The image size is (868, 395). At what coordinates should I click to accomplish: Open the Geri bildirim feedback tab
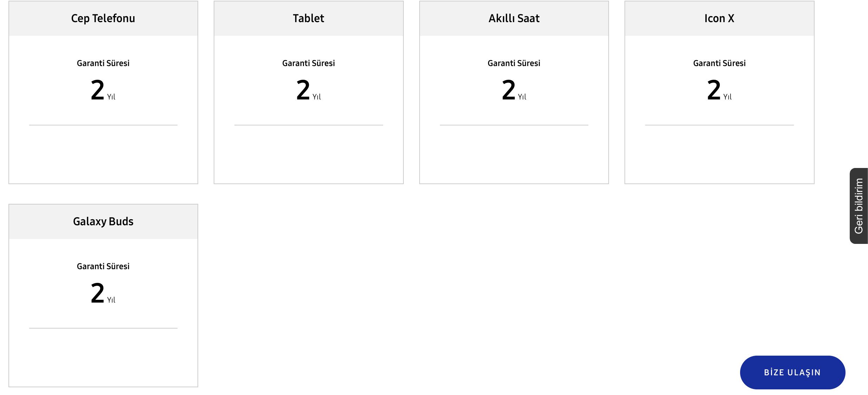coord(859,206)
